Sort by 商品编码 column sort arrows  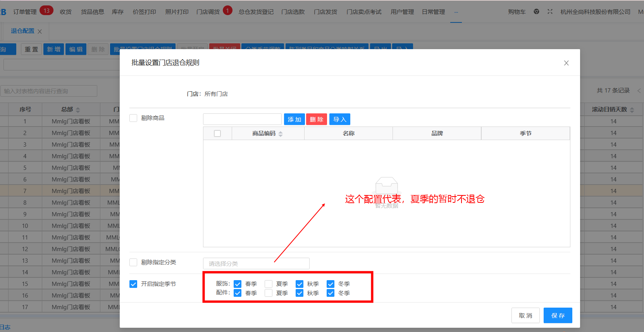(281, 133)
